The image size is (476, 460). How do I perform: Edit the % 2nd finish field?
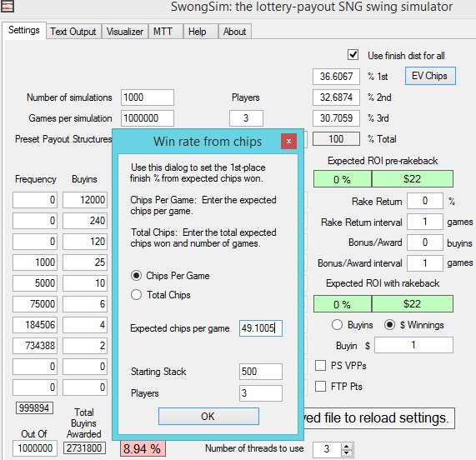coord(336,97)
